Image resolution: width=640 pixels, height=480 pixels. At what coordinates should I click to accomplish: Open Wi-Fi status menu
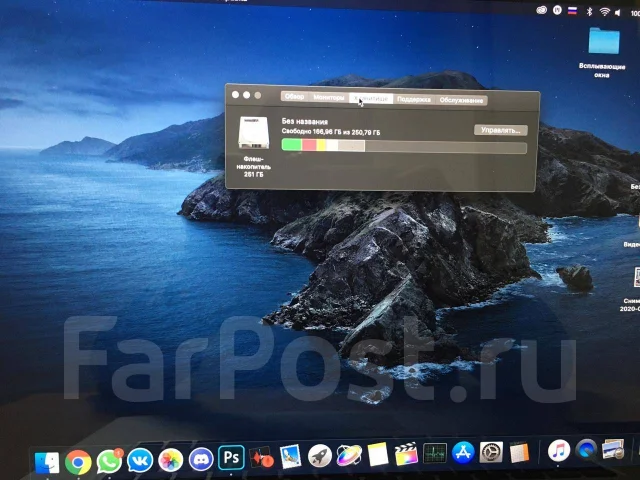[x=604, y=12]
